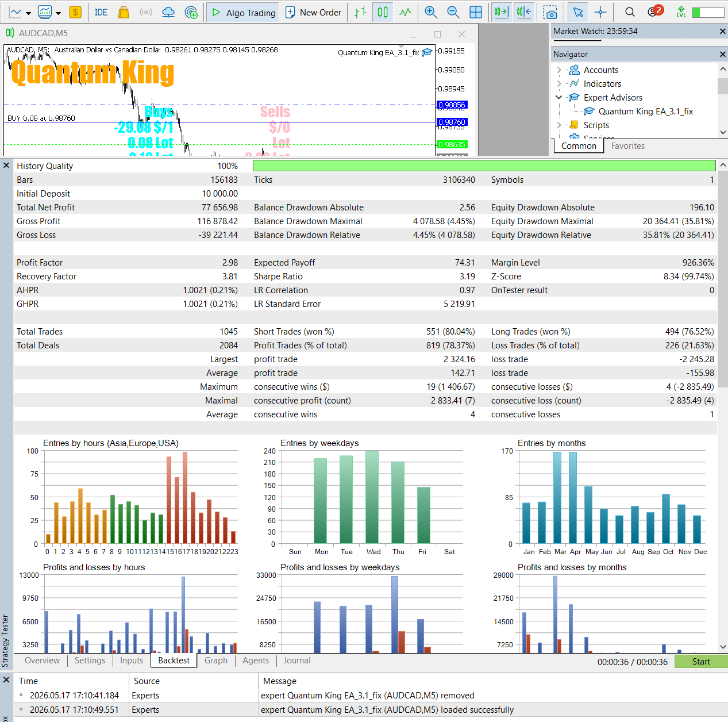This screenshot has height=722, width=728.
Task: Click the History Quality green bar
Action: [x=484, y=166]
